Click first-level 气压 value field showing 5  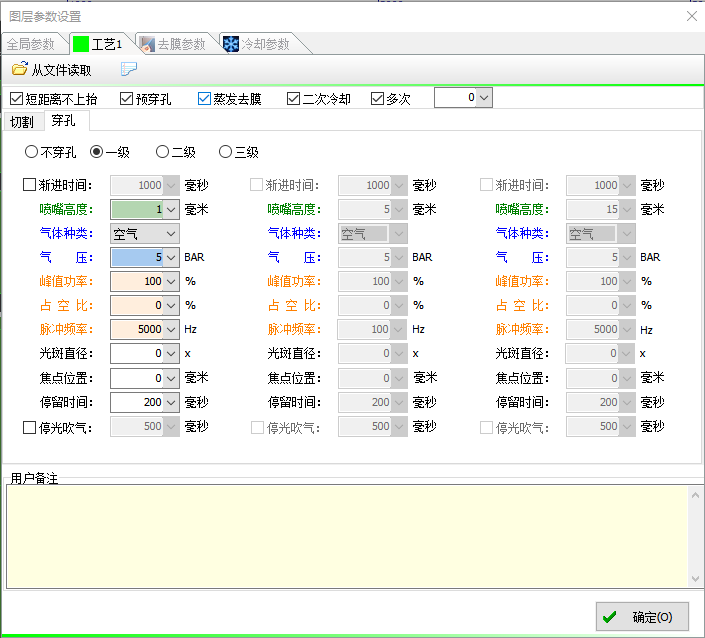coord(137,258)
